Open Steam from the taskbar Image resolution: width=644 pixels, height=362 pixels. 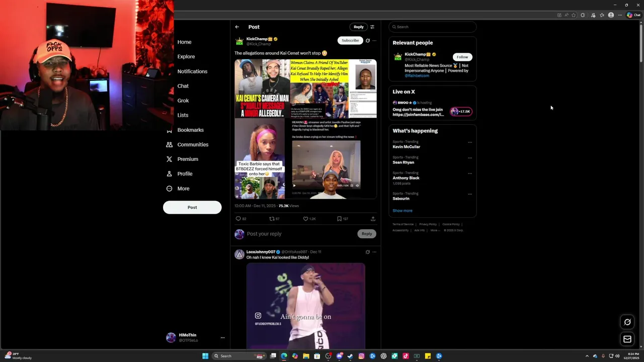[x=350, y=356]
